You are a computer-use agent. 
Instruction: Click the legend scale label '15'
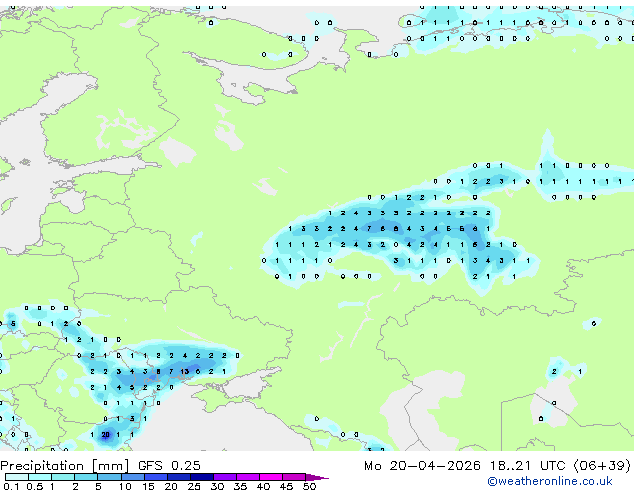pos(148,486)
